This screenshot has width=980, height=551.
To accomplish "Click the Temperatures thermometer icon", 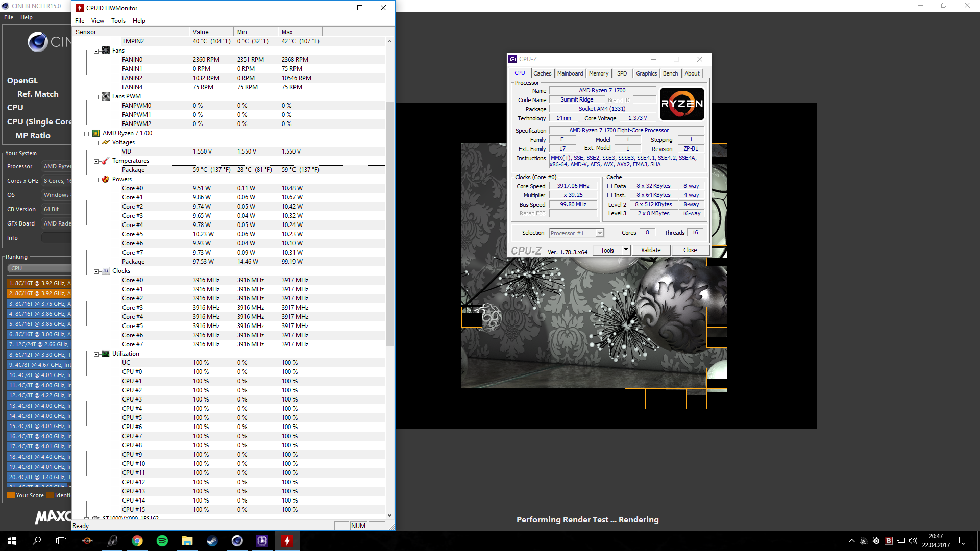I will point(106,161).
